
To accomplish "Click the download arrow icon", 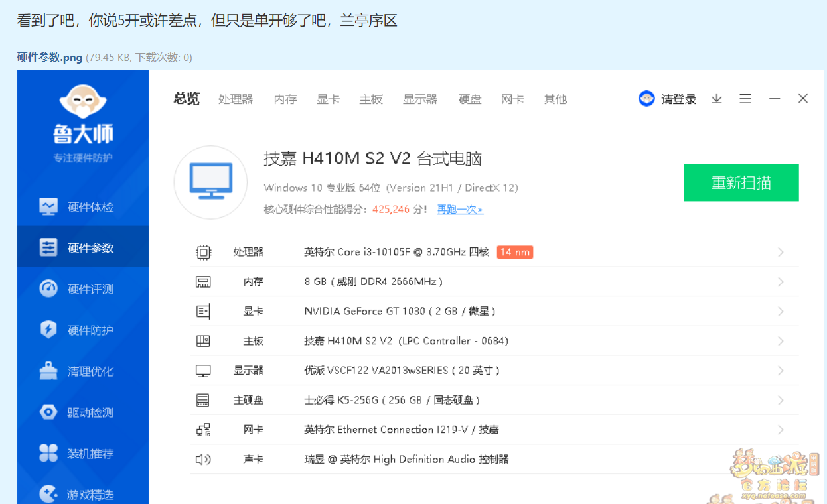I will [x=717, y=99].
